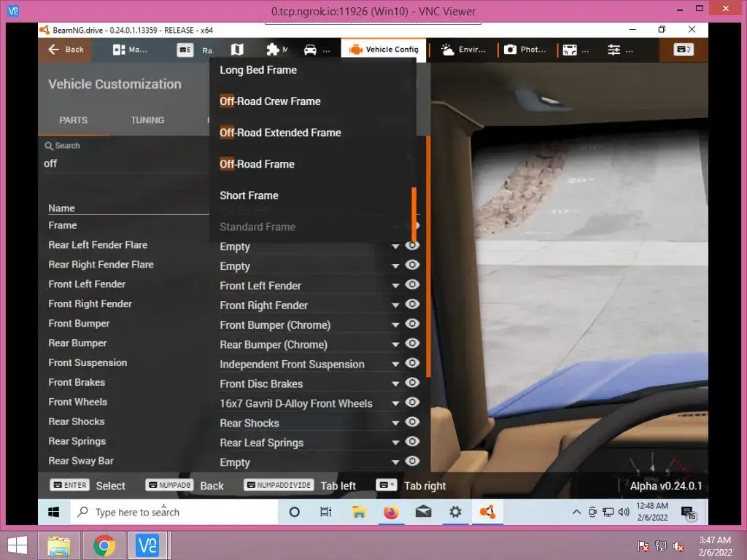The height and width of the screenshot is (560, 747).
Task: Open Rear Shocks dropdown arrow
Action: click(x=395, y=423)
